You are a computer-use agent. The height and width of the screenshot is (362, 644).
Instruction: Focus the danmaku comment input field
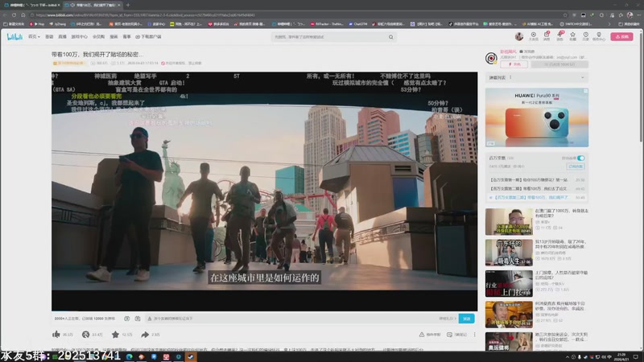point(291,319)
